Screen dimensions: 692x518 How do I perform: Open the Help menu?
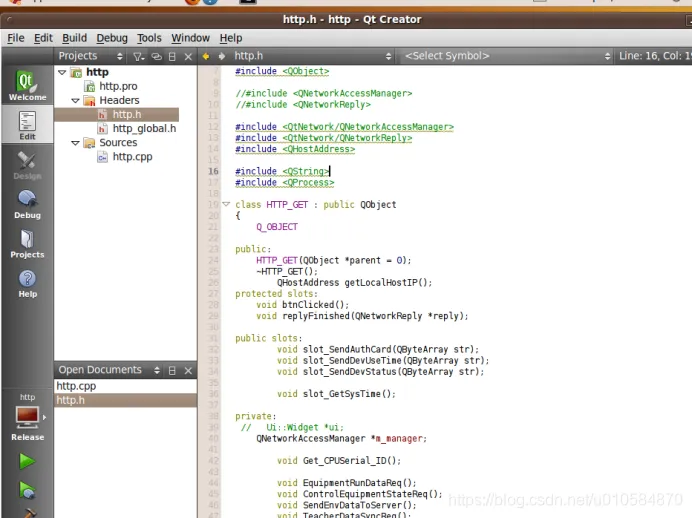coord(231,38)
